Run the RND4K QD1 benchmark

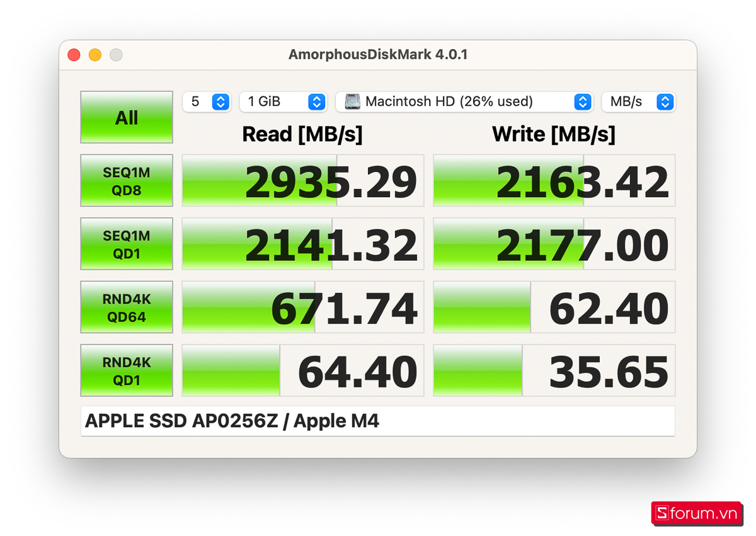pyautogui.click(x=127, y=370)
